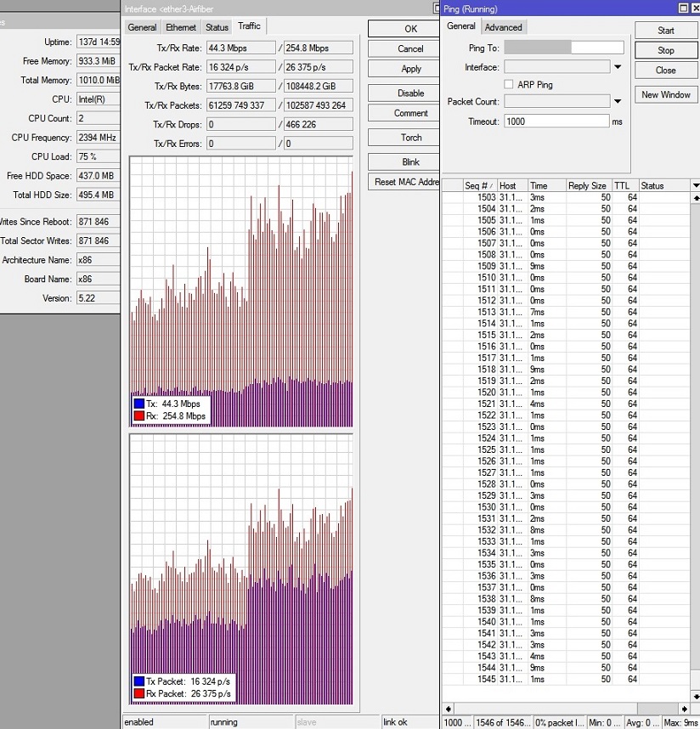Click the Disable button

click(404, 93)
